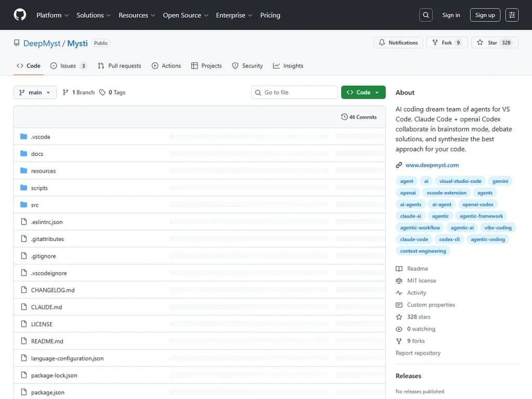Click the star icon beside 328 stars
The width and height of the screenshot is (532, 399).
pyautogui.click(x=399, y=317)
